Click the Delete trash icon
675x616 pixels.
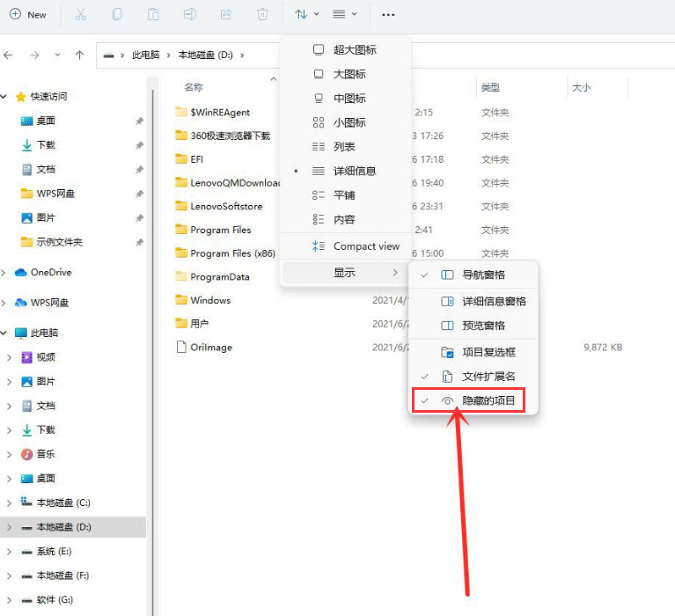pos(262,15)
